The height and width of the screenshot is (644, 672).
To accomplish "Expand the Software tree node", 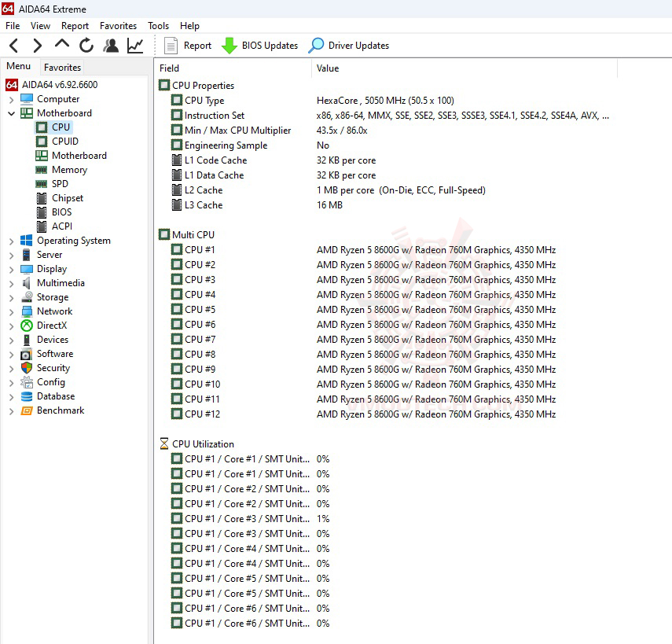I will [12, 354].
